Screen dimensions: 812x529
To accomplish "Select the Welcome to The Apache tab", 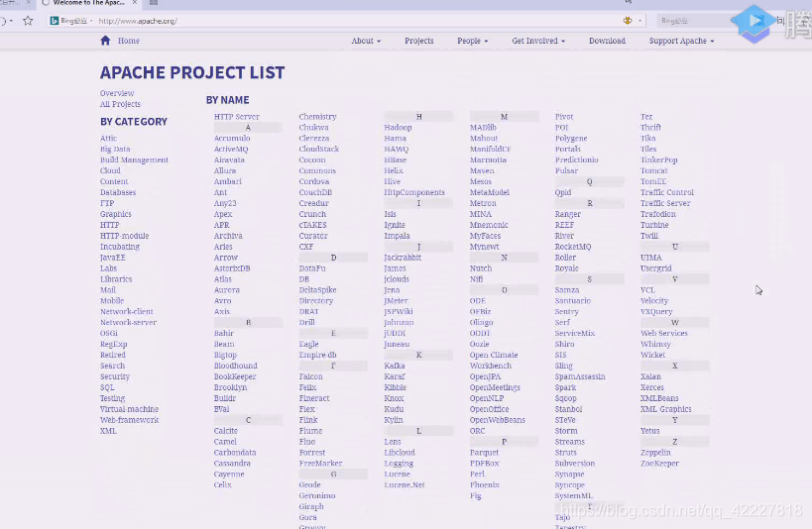I will [x=88, y=3].
